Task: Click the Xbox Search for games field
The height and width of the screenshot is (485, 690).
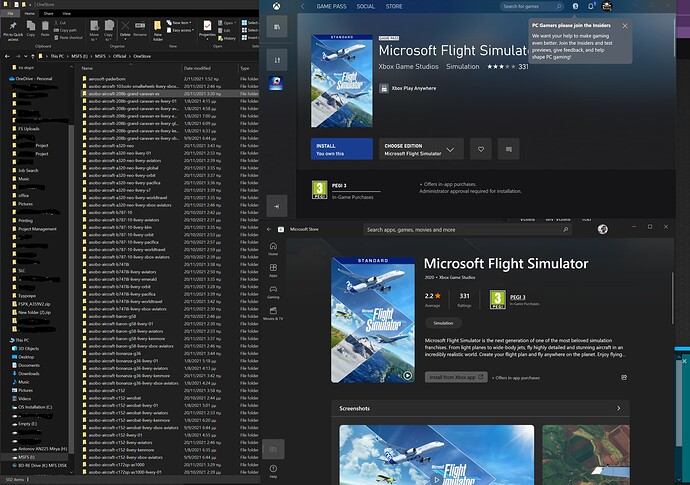Action: point(532,7)
